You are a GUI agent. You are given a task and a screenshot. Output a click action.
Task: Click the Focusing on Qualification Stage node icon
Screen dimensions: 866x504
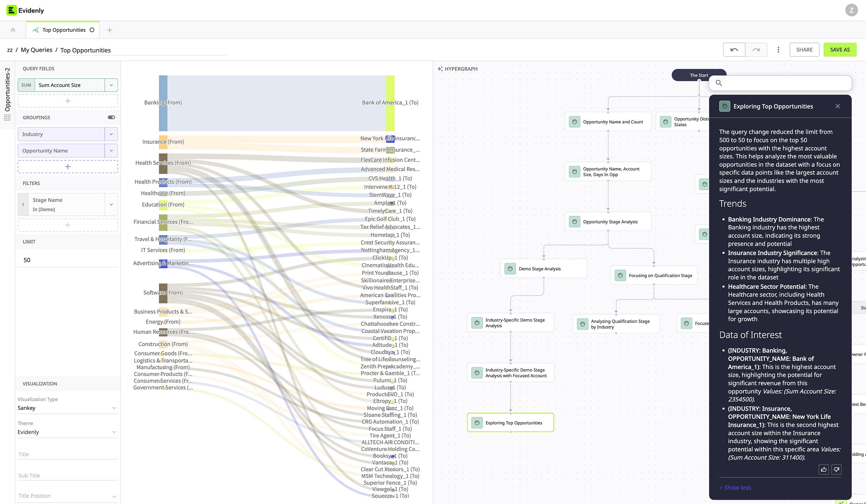(620, 276)
